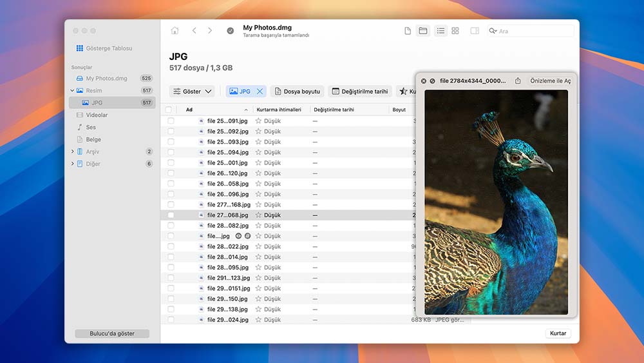Viewport: 644px width, 363px height.
Task: Expand the Diğer group
Action: pyautogui.click(x=73, y=164)
